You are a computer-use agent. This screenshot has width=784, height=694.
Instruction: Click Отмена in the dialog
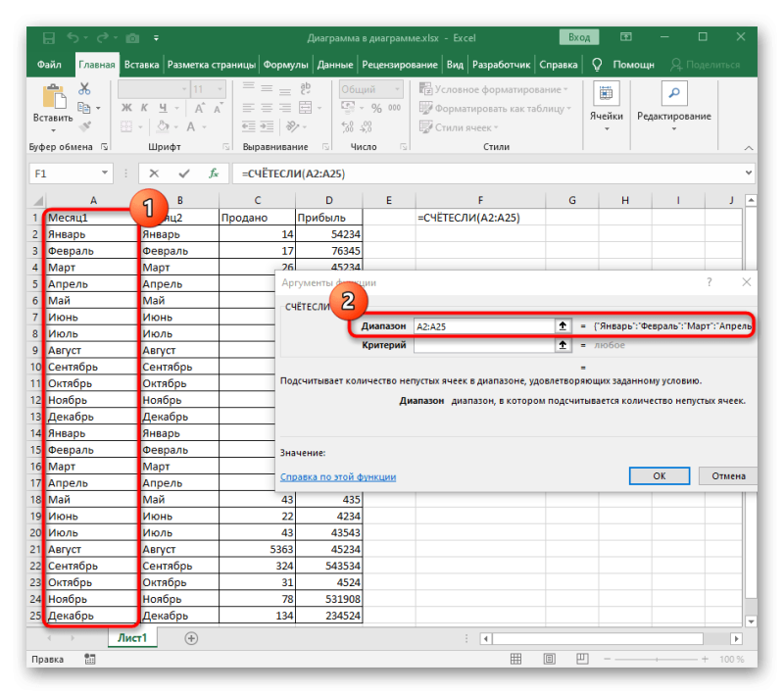(x=728, y=476)
